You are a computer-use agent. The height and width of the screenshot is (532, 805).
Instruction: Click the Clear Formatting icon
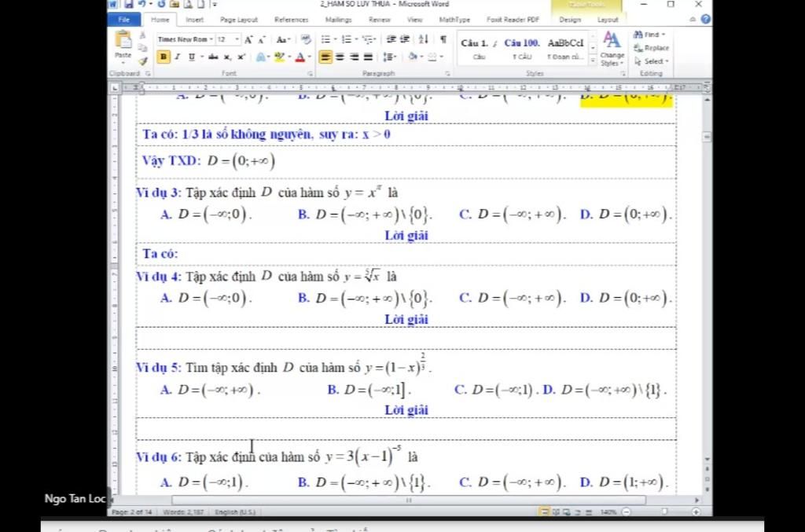pos(306,39)
